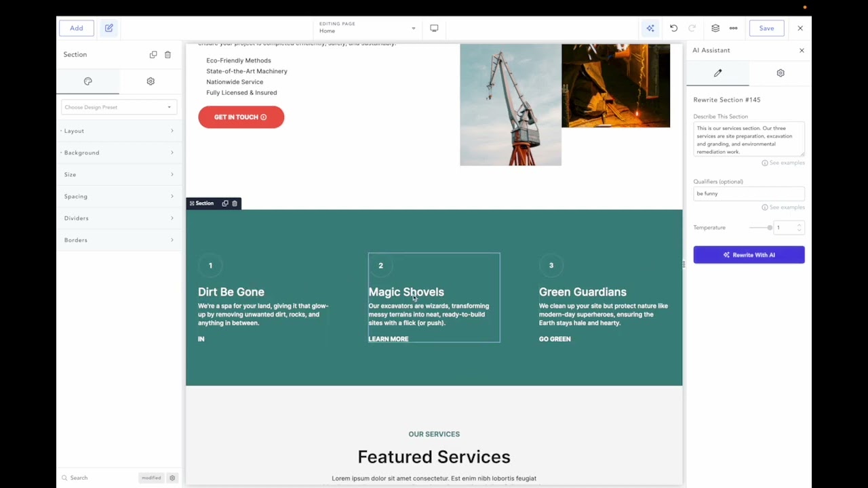Expand the Layout settings group
This screenshot has width=868, height=488.
point(119,131)
